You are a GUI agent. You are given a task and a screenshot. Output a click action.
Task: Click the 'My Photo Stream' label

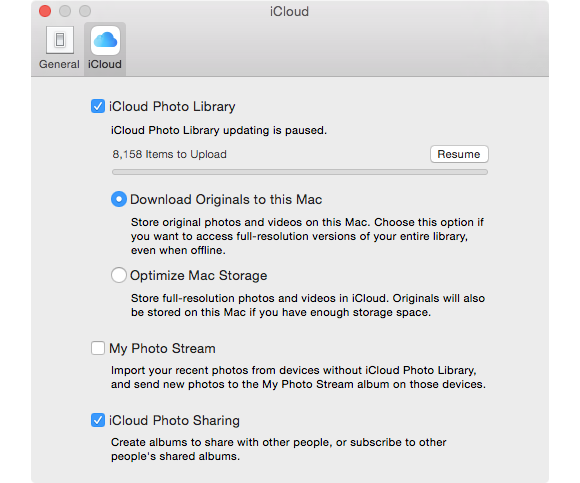(x=162, y=348)
